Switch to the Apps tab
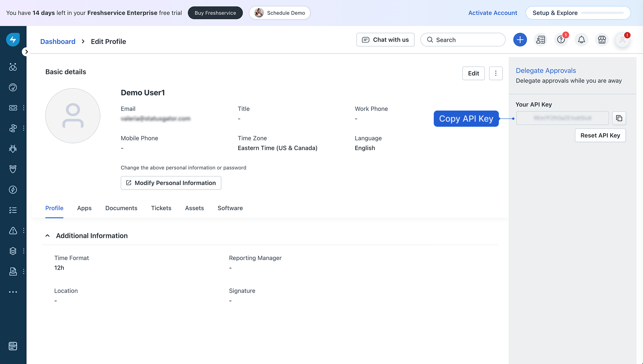Screen dimensions: 643x364 click(84, 208)
